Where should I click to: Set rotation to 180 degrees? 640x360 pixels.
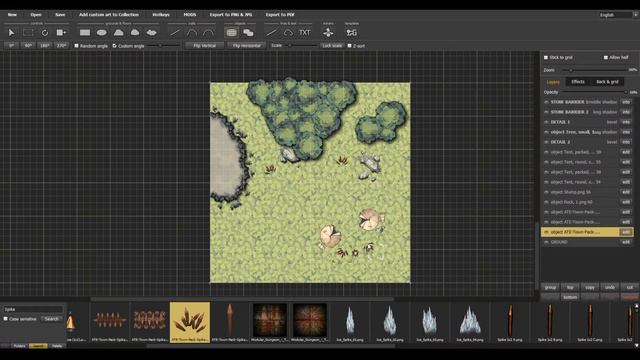(45, 46)
